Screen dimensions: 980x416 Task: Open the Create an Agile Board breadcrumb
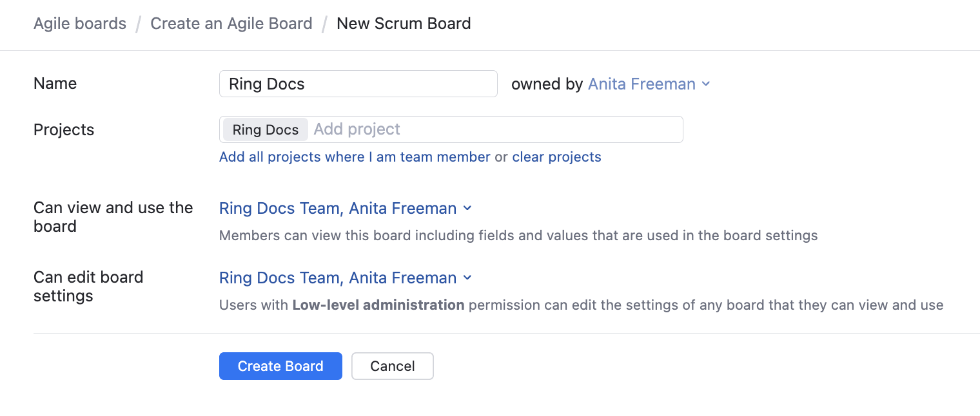[231, 23]
